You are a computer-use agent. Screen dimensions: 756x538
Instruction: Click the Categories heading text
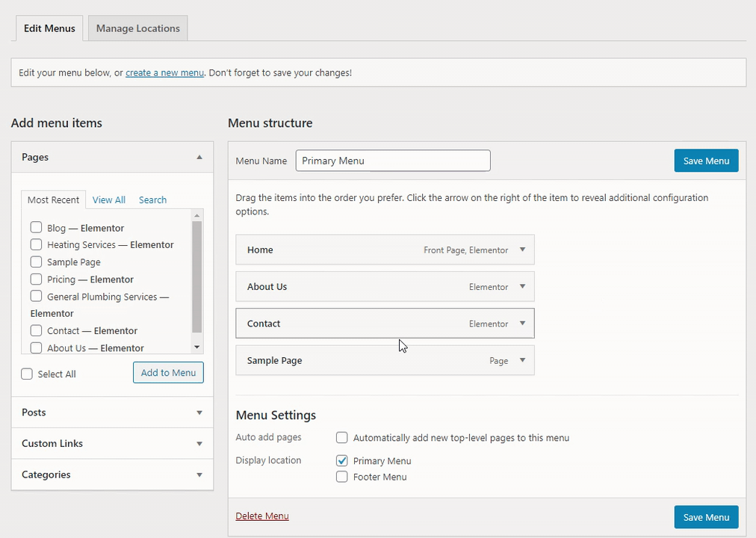(x=46, y=474)
